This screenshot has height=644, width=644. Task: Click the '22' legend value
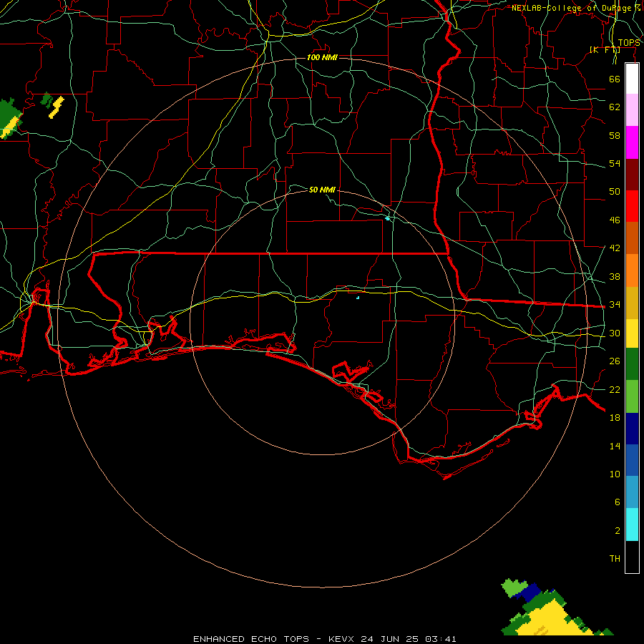click(x=615, y=389)
